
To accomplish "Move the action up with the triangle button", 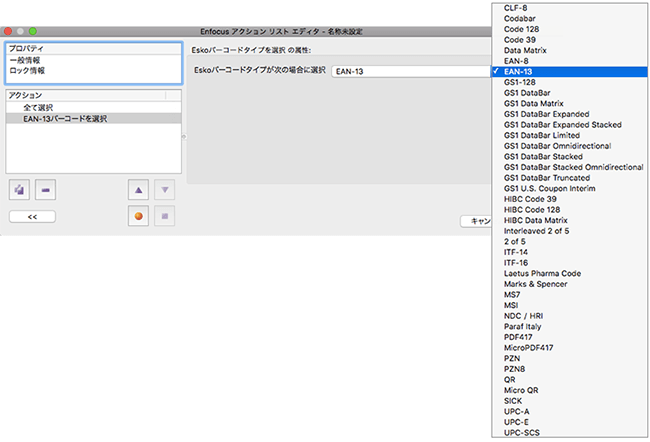I will (x=138, y=190).
